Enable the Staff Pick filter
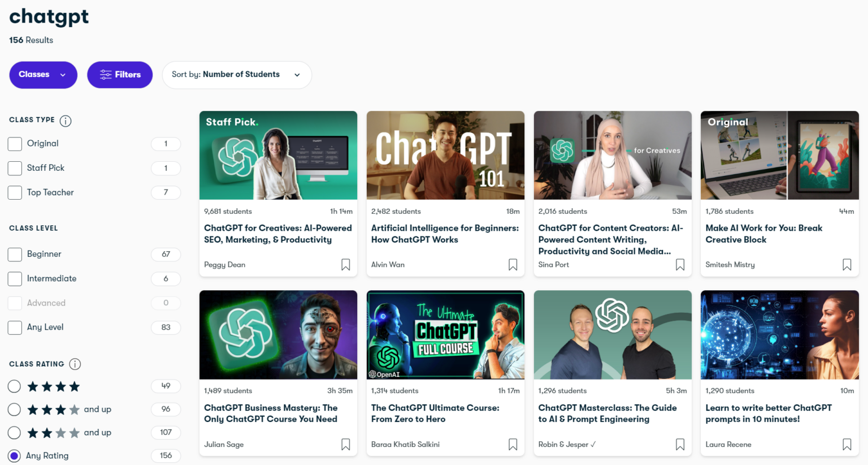This screenshot has height=465, width=868. pyautogui.click(x=15, y=168)
